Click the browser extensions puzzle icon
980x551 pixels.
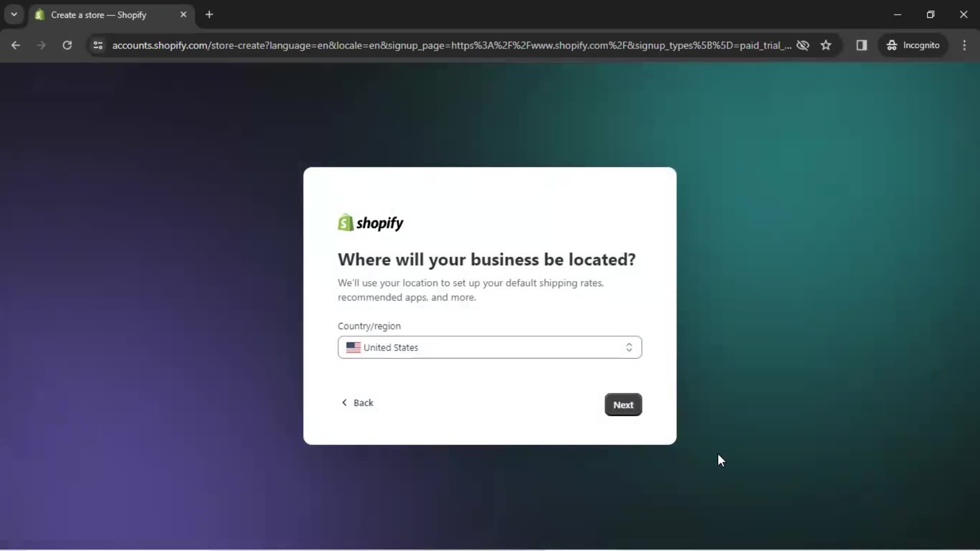click(x=862, y=45)
